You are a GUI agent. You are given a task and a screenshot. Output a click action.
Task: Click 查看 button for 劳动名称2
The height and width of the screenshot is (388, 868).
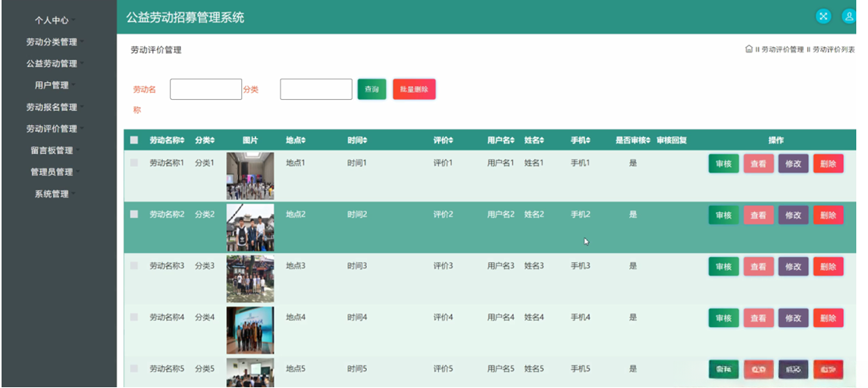pyautogui.click(x=759, y=215)
